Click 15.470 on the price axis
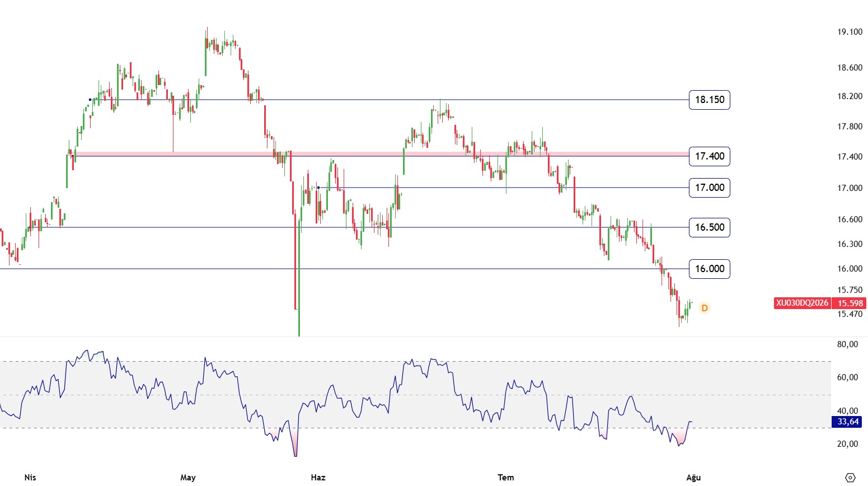This screenshot has height=486, width=868. point(850,314)
